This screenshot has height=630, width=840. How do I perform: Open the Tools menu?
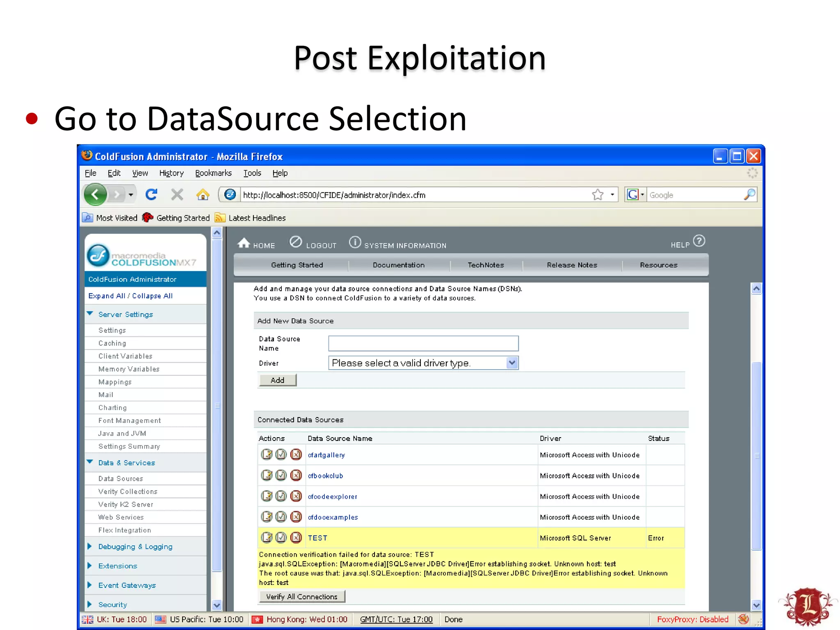click(252, 173)
